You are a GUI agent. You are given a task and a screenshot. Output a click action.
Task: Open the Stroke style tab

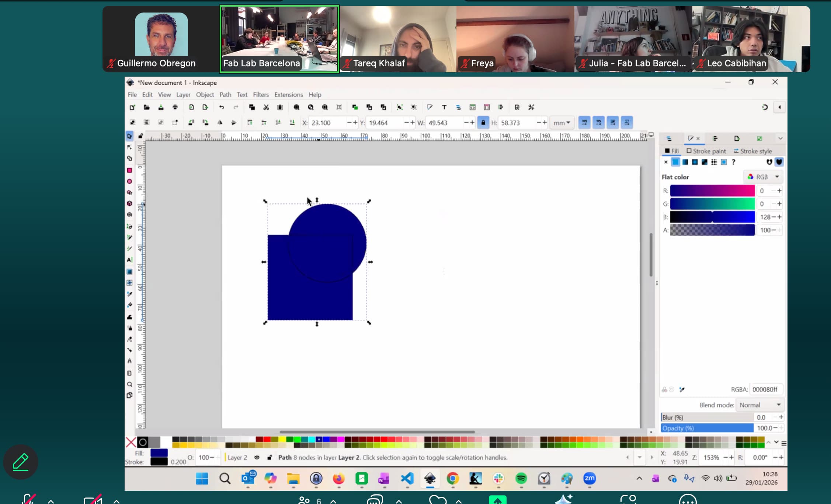point(752,151)
